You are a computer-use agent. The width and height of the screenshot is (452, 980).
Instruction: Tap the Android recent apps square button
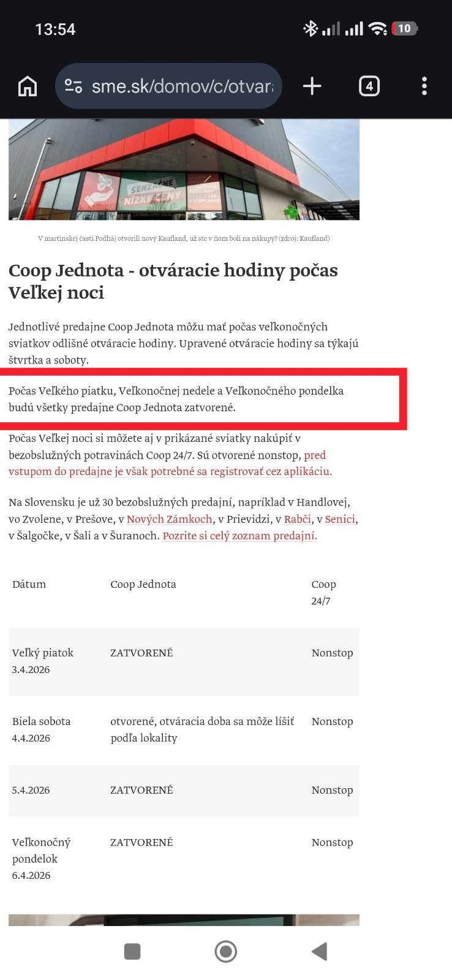(x=132, y=951)
